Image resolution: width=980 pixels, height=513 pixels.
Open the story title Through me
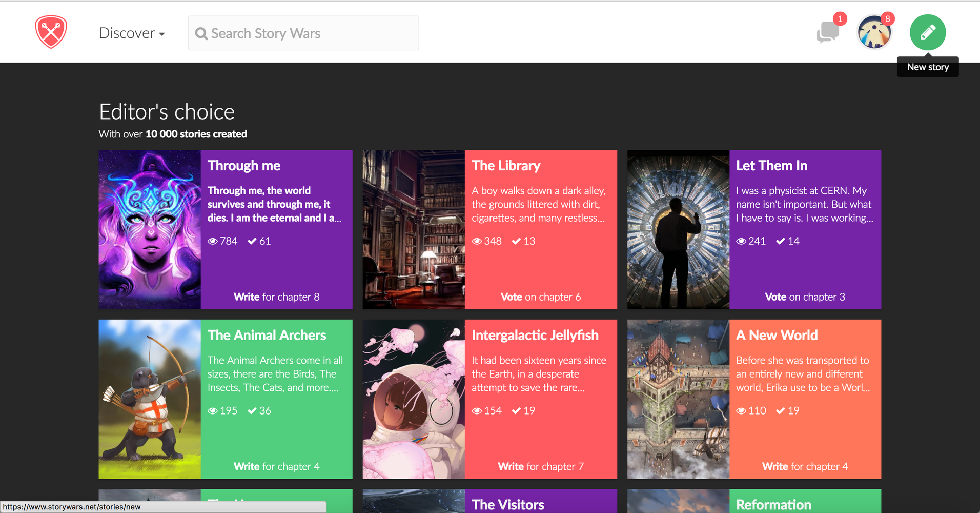244,166
